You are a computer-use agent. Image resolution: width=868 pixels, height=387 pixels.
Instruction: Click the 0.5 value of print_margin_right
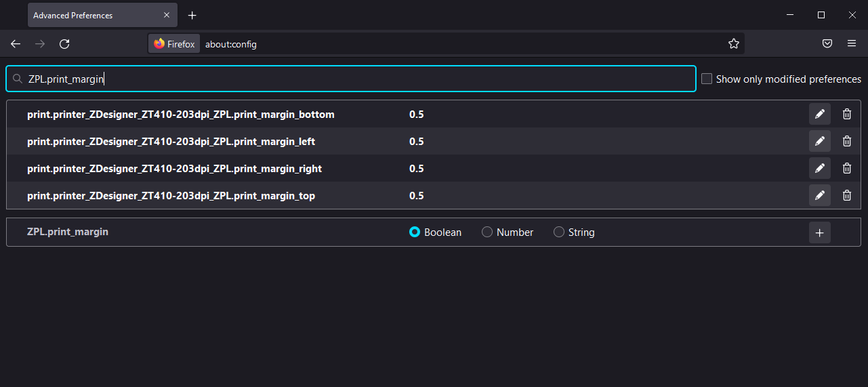417,169
